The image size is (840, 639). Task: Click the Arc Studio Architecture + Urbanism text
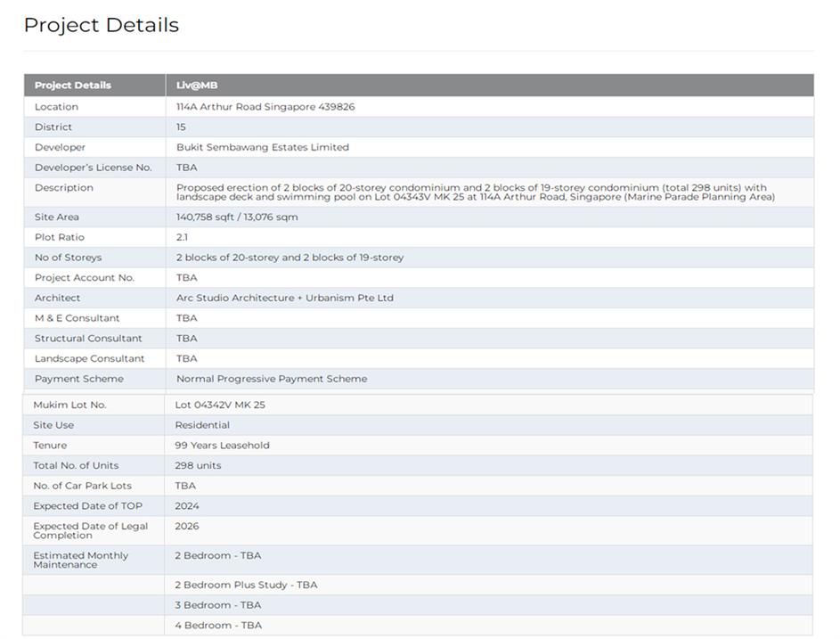point(284,298)
